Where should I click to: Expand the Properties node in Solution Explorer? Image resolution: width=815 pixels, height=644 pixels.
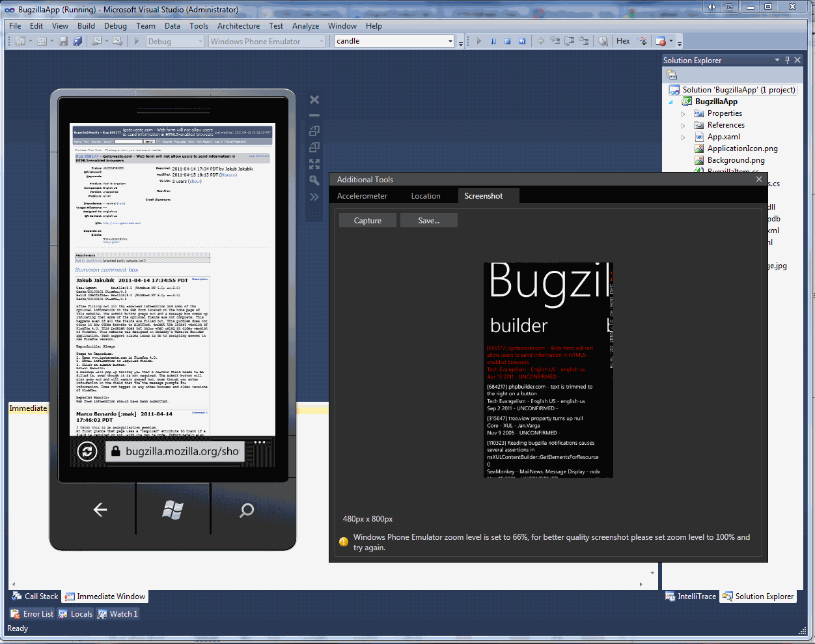683,114
